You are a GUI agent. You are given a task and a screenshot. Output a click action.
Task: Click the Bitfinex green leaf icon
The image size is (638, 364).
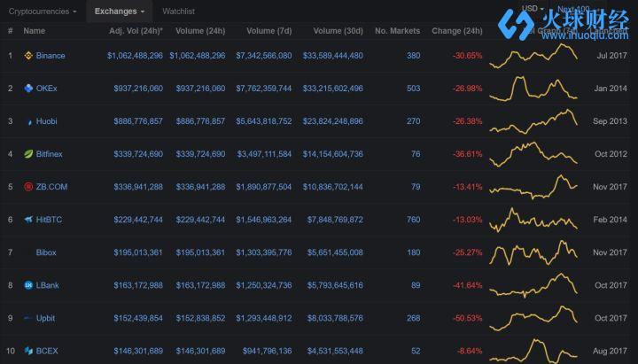pyautogui.click(x=28, y=154)
